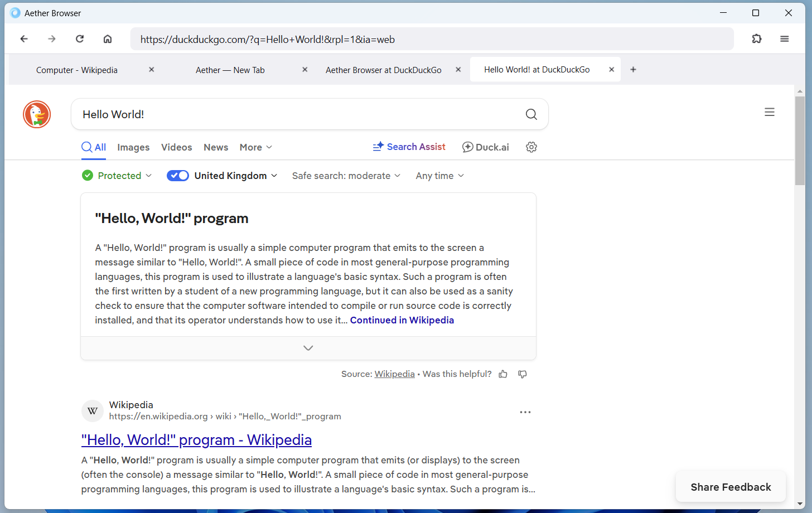Screen dimensions: 812x513
Task: Open more options for Wikipedia result
Action: point(525,412)
